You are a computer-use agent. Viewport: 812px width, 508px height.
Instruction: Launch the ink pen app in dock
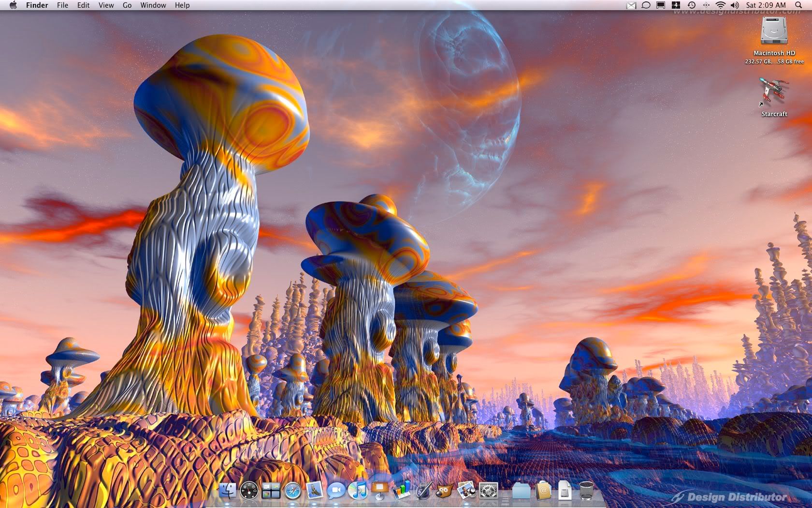423,491
